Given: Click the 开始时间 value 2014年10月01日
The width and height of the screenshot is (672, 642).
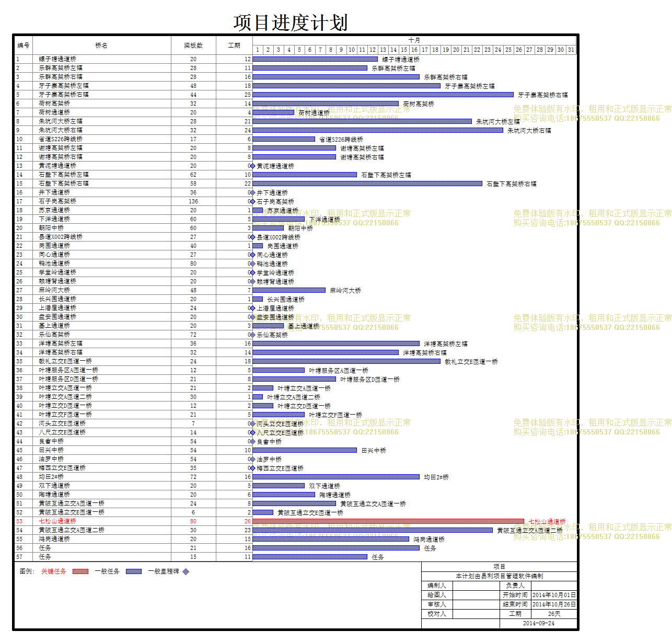Looking at the screenshot, I should click(x=554, y=595).
